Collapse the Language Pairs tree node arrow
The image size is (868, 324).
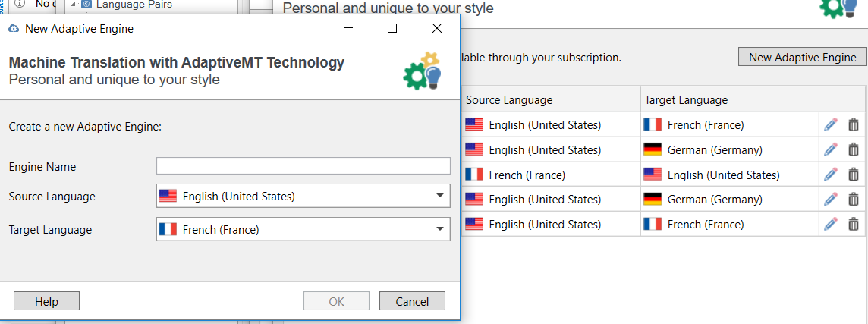tap(74, 5)
